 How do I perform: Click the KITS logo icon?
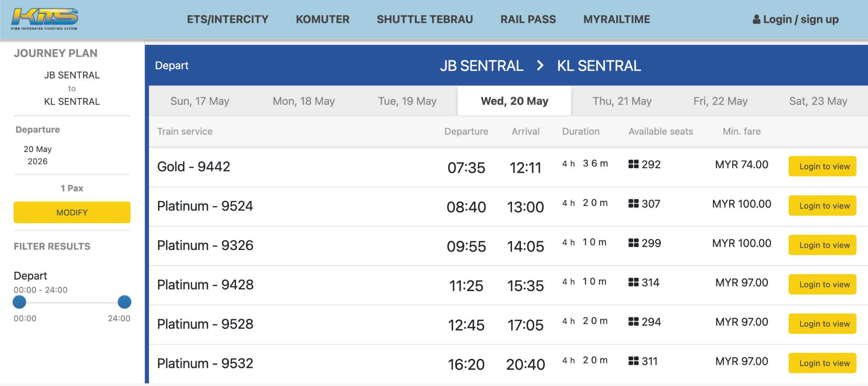point(45,19)
